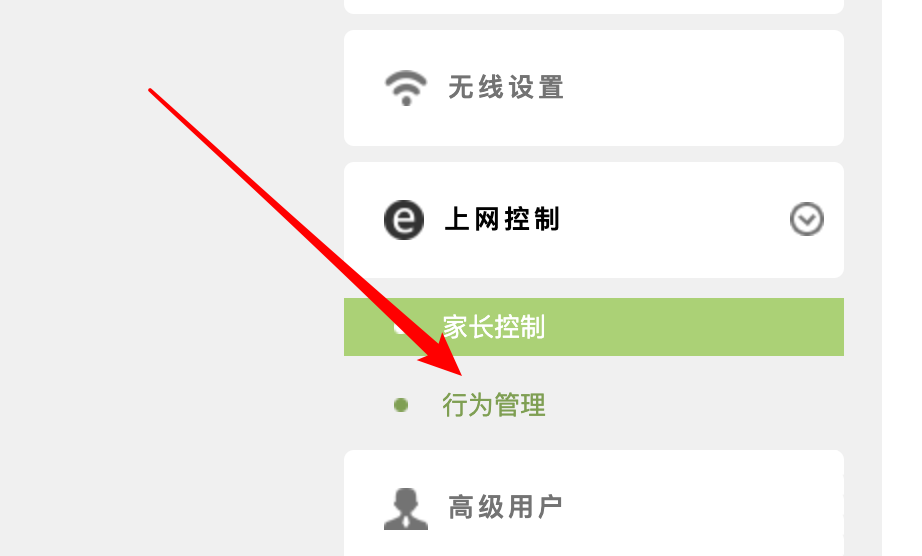
Task: Collapse 上网控制 with the circled chevron
Action: pos(806,219)
